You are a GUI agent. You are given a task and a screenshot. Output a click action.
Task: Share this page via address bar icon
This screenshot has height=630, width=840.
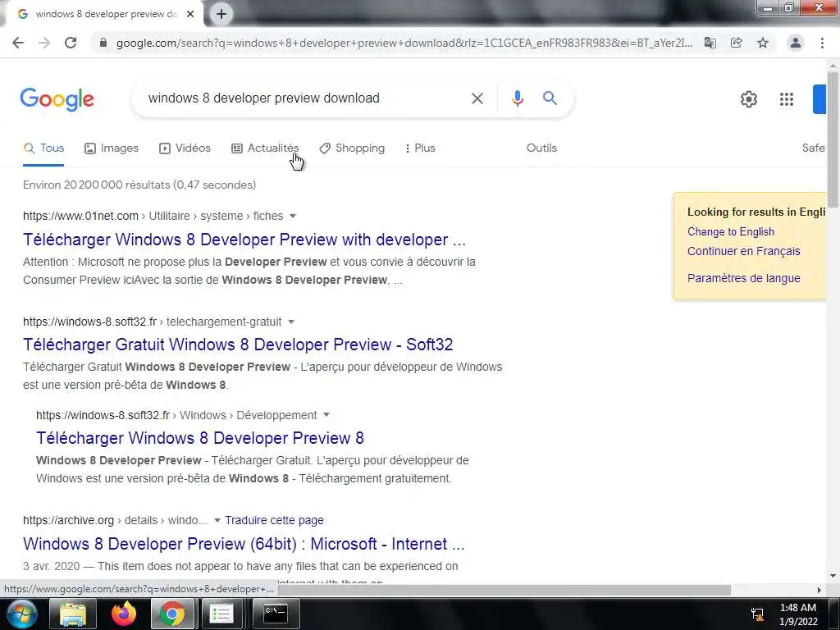point(737,43)
